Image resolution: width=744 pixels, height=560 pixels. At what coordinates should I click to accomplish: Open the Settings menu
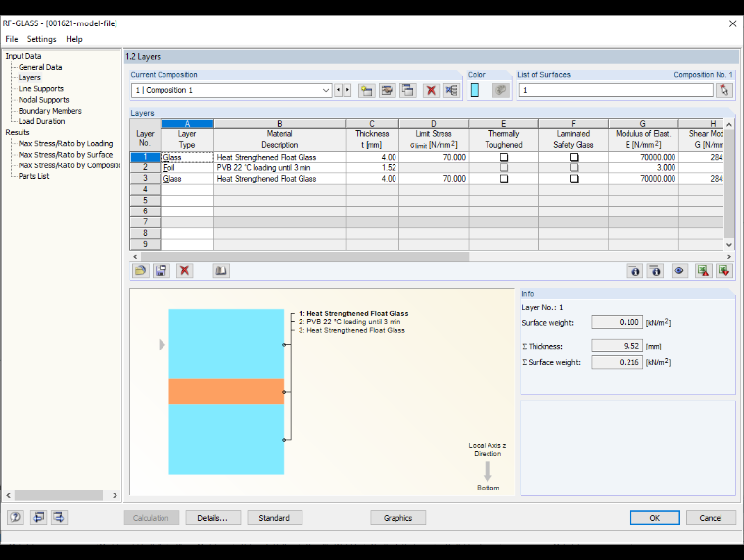click(42, 39)
